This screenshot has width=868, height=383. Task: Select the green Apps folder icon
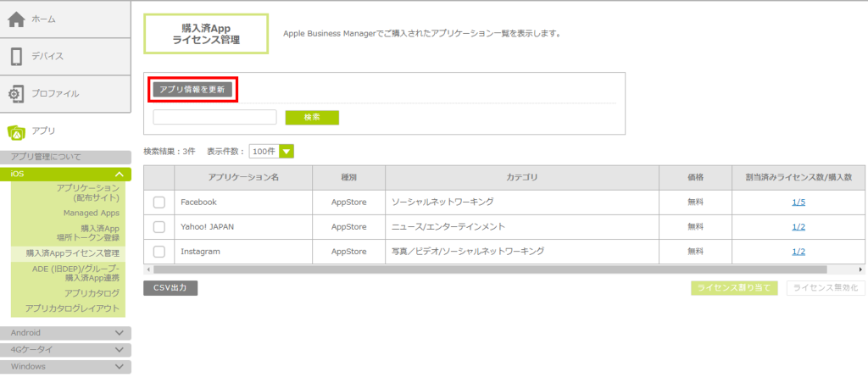16,131
